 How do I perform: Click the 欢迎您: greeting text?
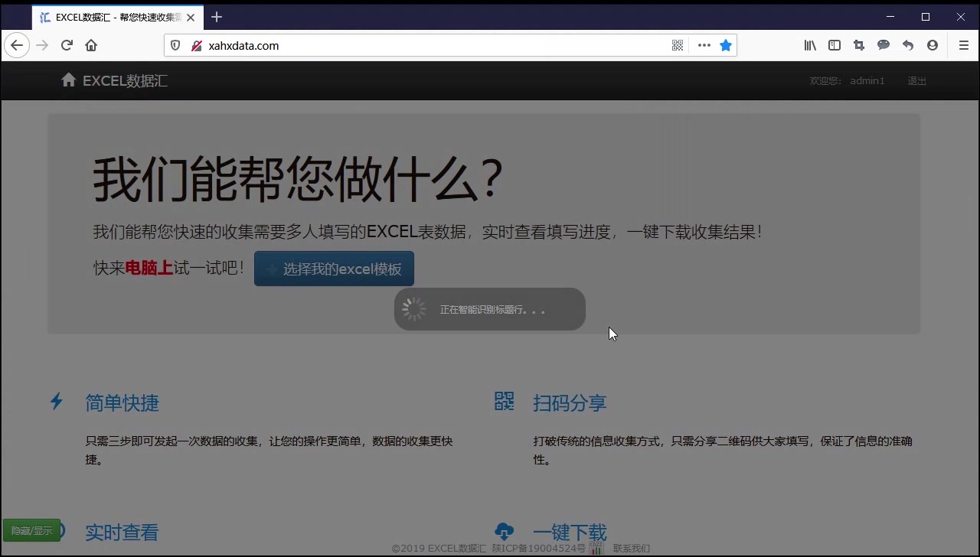[826, 80]
